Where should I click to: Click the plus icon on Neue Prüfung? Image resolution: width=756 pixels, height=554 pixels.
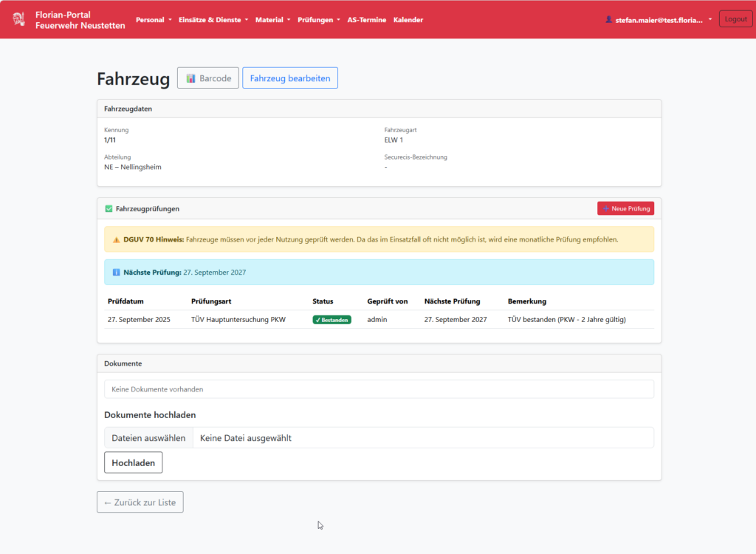[606, 209]
